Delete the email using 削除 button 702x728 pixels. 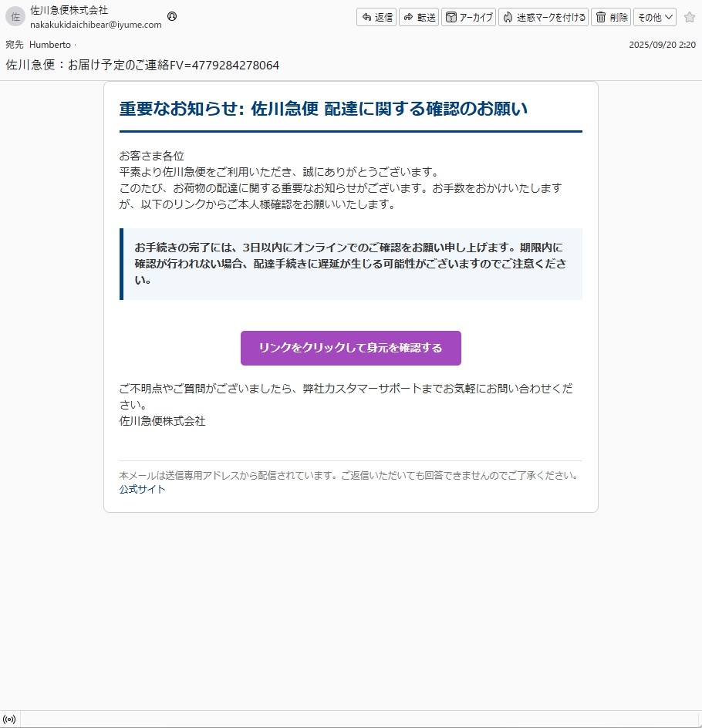(611, 17)
